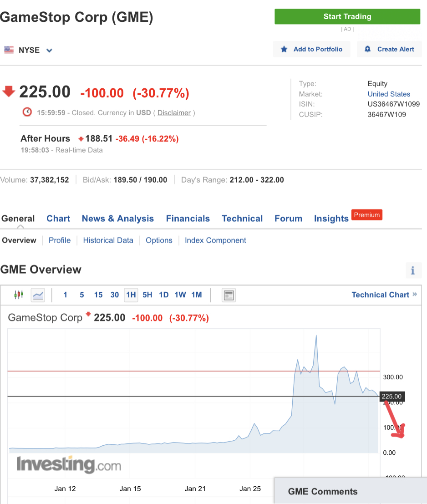The width and height of the screenshot is (427, 504).
Task: Open the Options sub-tab
Action: (159, 240)
